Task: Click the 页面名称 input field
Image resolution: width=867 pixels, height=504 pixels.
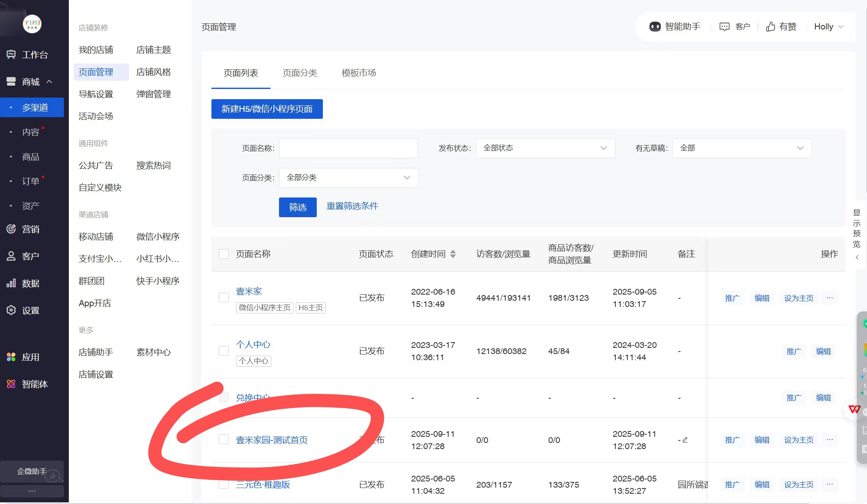Action: point(348,148)
